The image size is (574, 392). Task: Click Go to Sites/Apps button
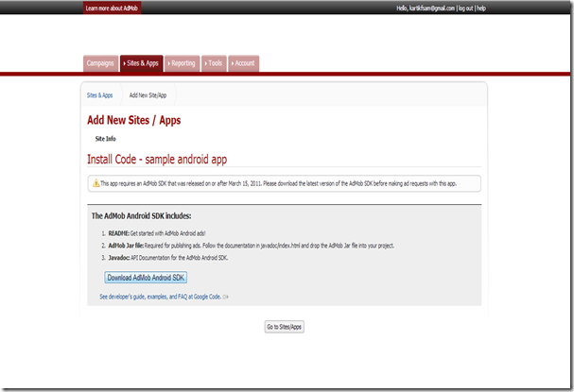click(284, 327)
